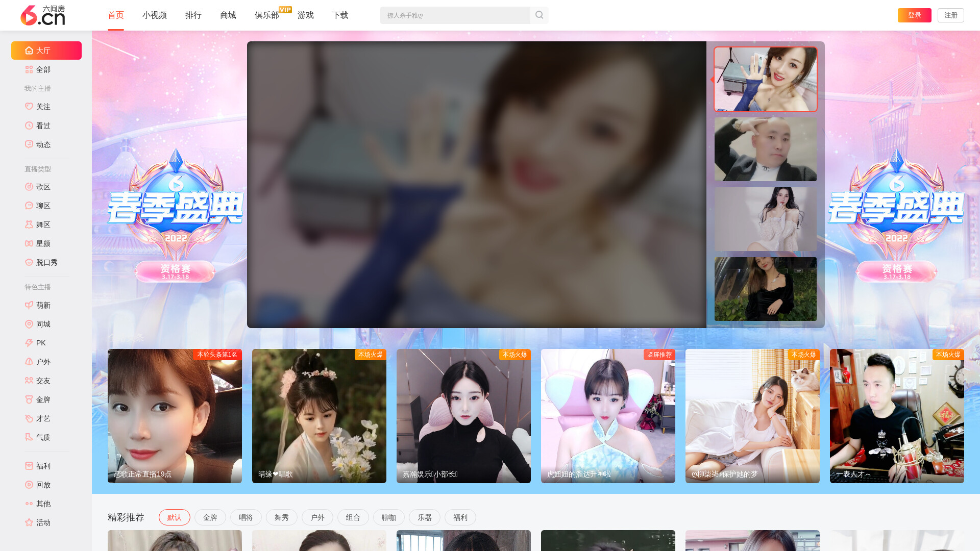Click the 看过 history icon

tap(29, 126)
